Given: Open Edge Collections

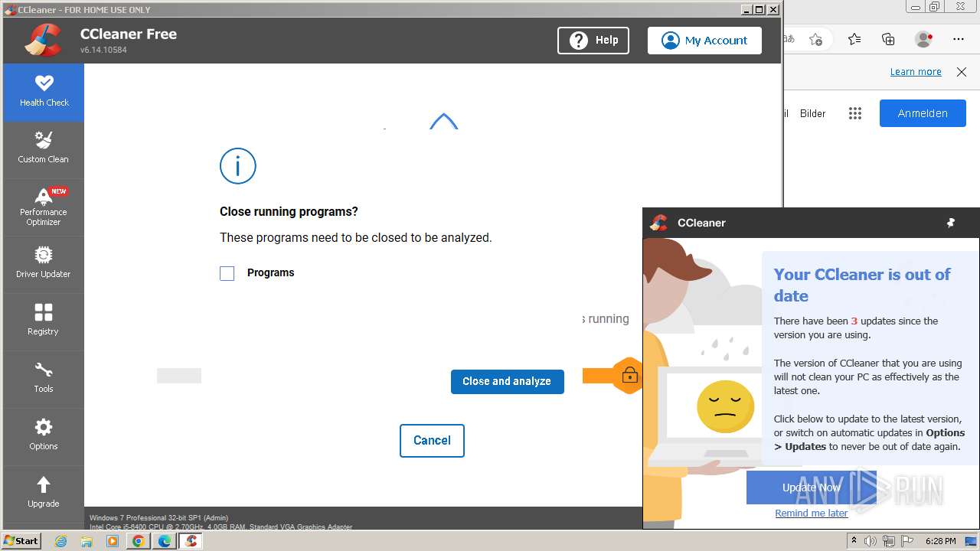Looking at the screenshot, I should pyautogui.click(x=888, y=39).
